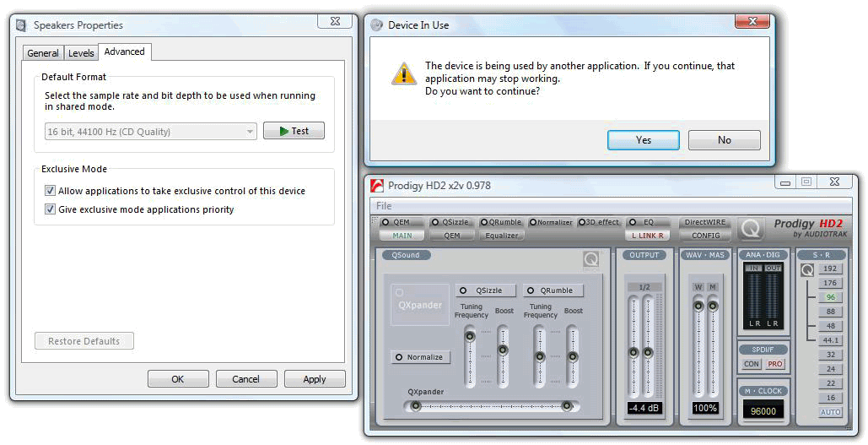Viewport: 868px width, 445px height.
Task: Click the Device In Use title bar icon
Action: click(x=377, y=25)
